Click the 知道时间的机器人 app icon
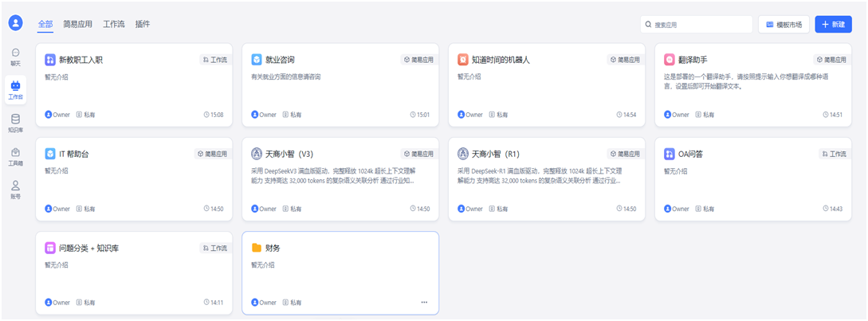The image size is (868, 321). coord(463,60)
